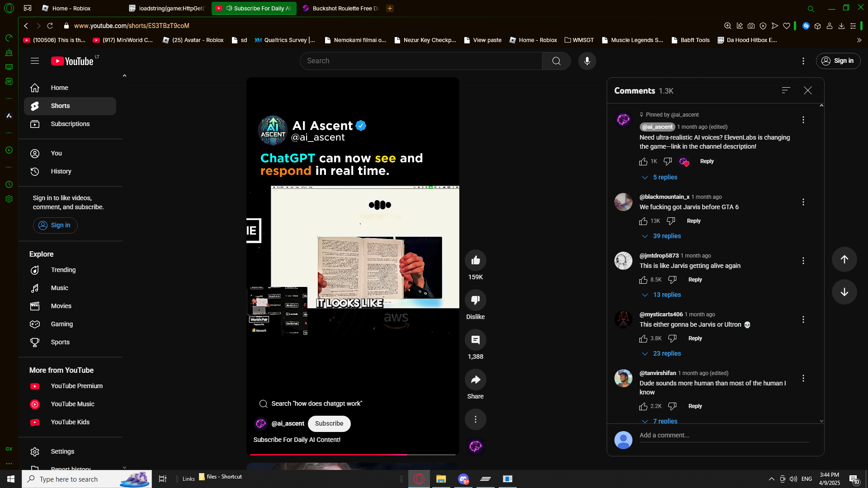The width and height of the screenshot is (868, 488).
Task: Open YouTube Music from sidebar
Action: [70, 404]
